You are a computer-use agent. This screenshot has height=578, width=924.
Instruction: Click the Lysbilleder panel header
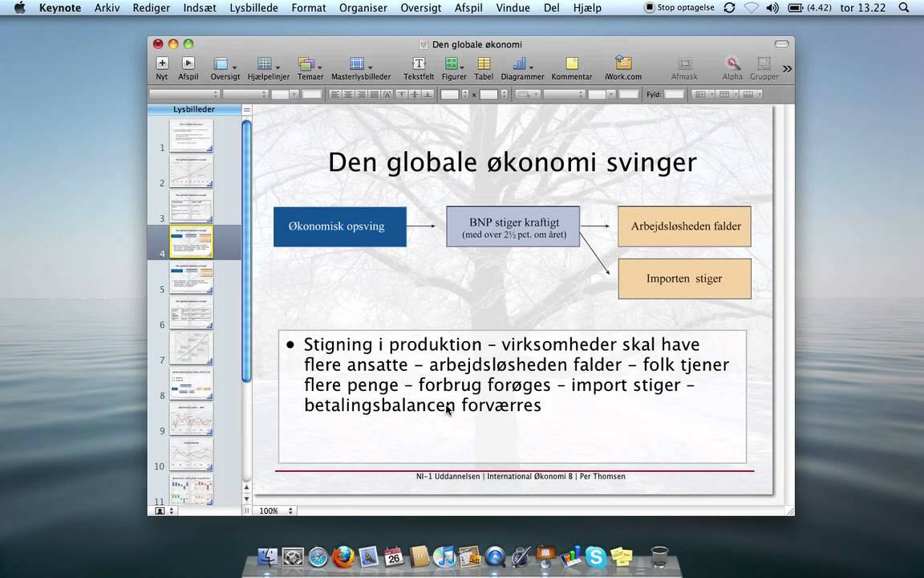click(x=194, y=109)
